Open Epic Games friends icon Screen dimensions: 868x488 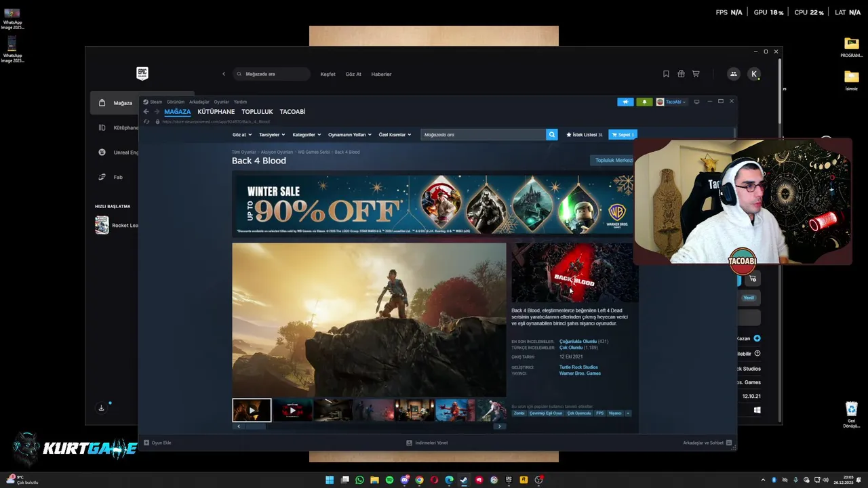click(733, 74)
